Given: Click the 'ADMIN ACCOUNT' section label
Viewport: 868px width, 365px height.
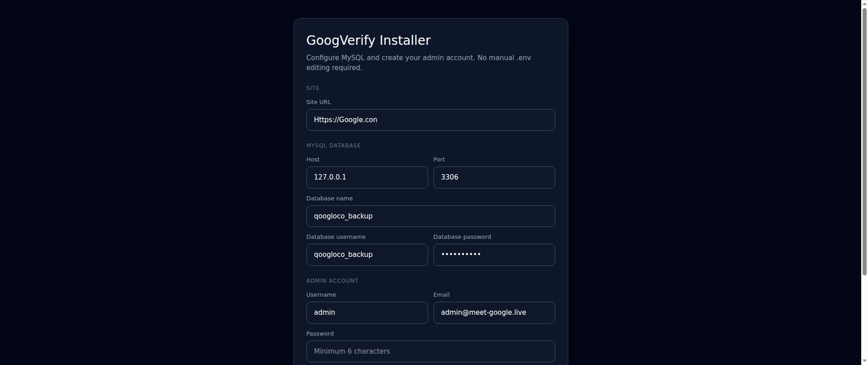Looking at the screenshot, I should [332, 281].
